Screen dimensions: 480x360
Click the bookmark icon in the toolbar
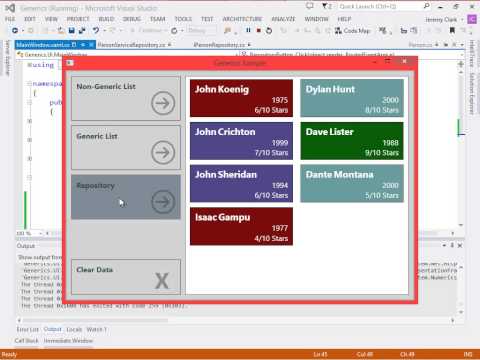click(452, 31)
